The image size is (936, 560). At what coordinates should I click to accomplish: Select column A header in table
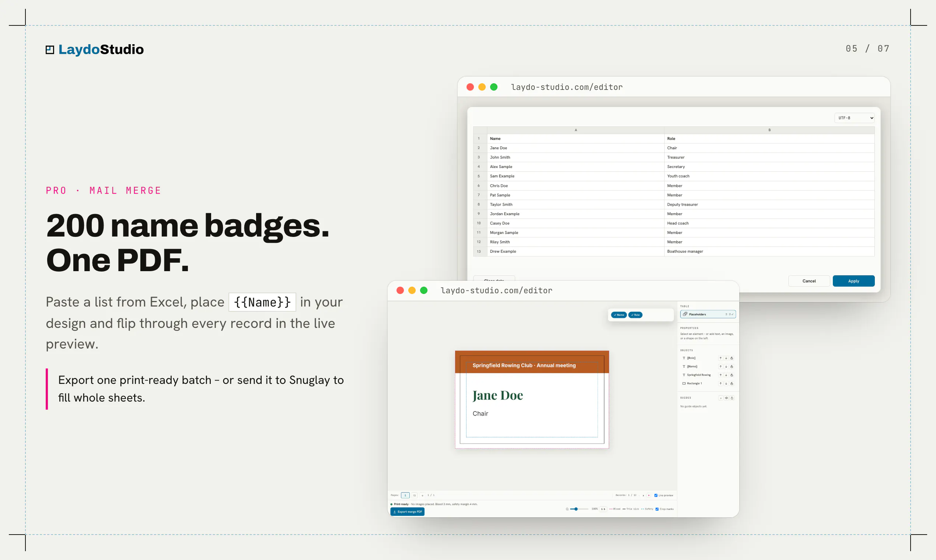(576, 130)
